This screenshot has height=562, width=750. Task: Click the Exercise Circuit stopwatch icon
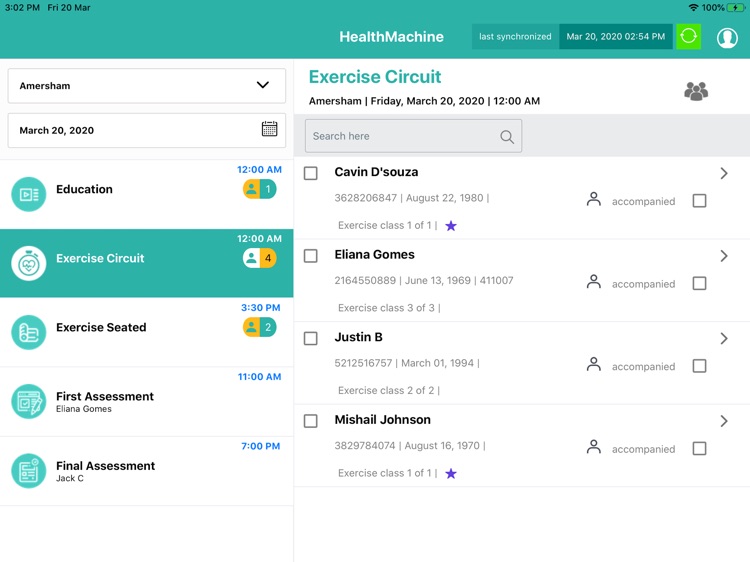[29, 264]
